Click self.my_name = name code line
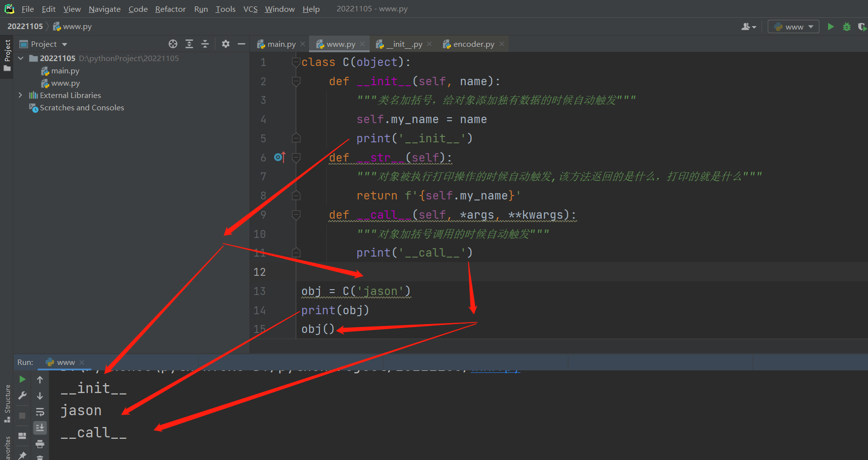 pyautogui.click(x=421, y=119)
